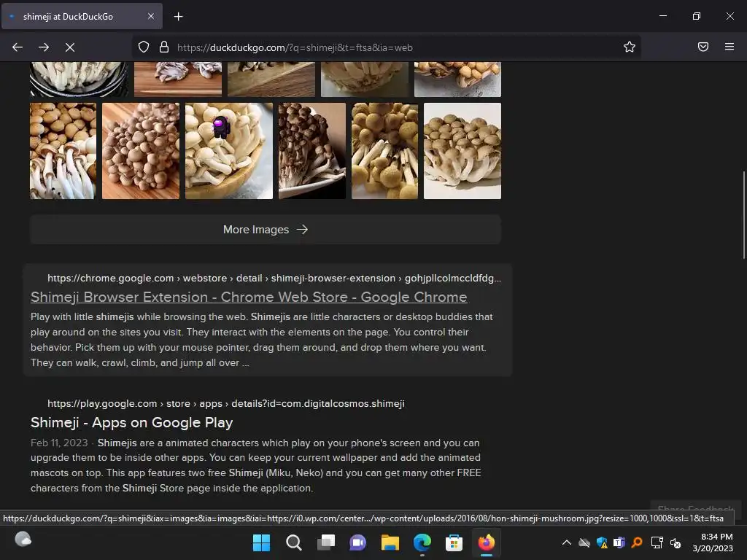The width and height of the screenshot is (747, 560).
Task: Open Shimeji Browser Extension Chrome Web Store link
Action: (x=249, y=297)
